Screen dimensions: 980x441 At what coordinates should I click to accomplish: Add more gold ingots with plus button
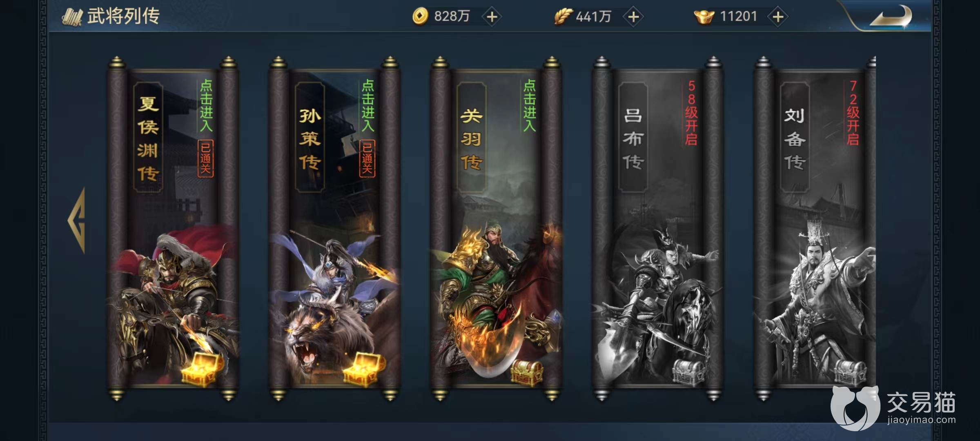[x=778, y=17]
